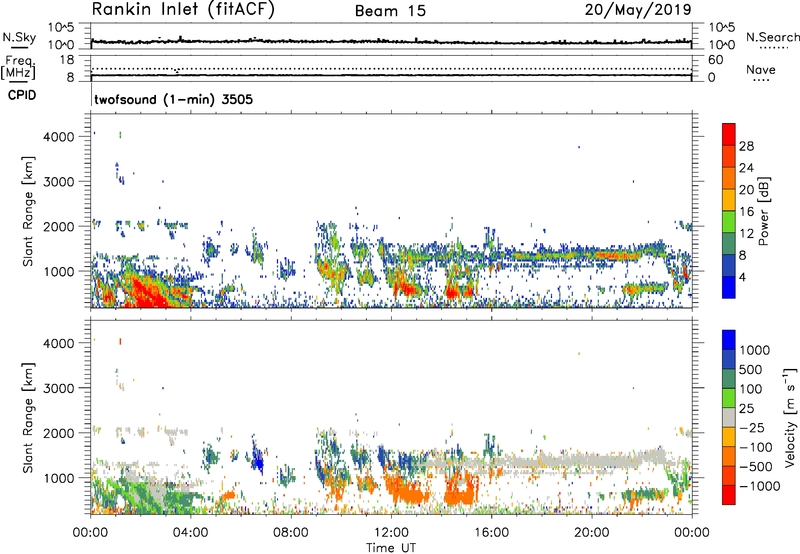Click the '28' tick on Power colorbar
This screenshot has width=800, height=554.
coord(746,146)
